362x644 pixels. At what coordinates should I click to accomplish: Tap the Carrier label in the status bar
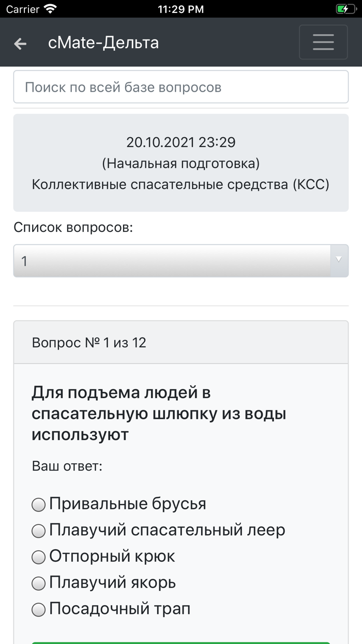coord(19,9)
